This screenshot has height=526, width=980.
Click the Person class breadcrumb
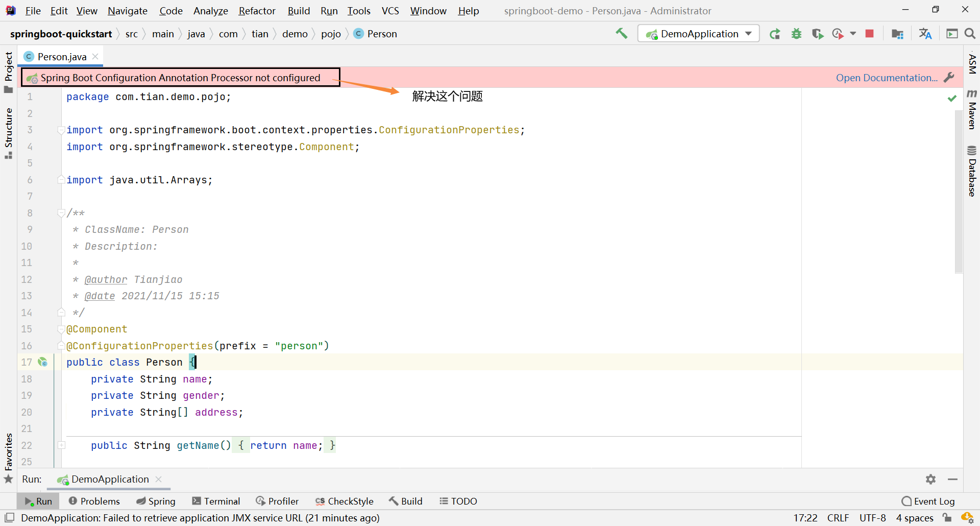(375, 34)
